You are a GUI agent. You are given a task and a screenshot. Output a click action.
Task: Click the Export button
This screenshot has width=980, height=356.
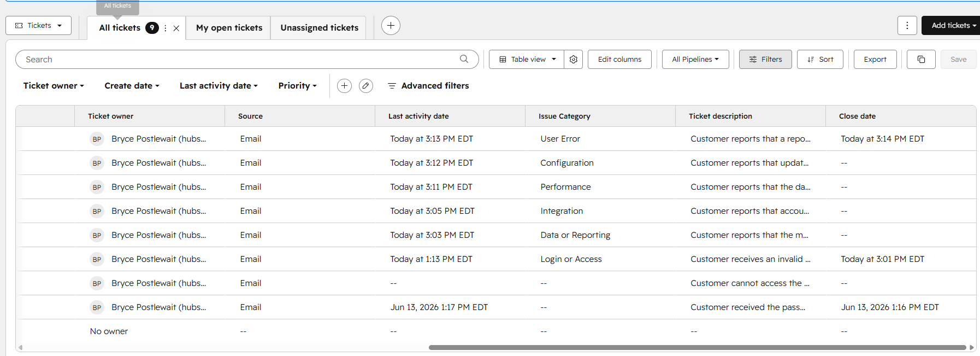pyautogui.click(x=875, y=59)
